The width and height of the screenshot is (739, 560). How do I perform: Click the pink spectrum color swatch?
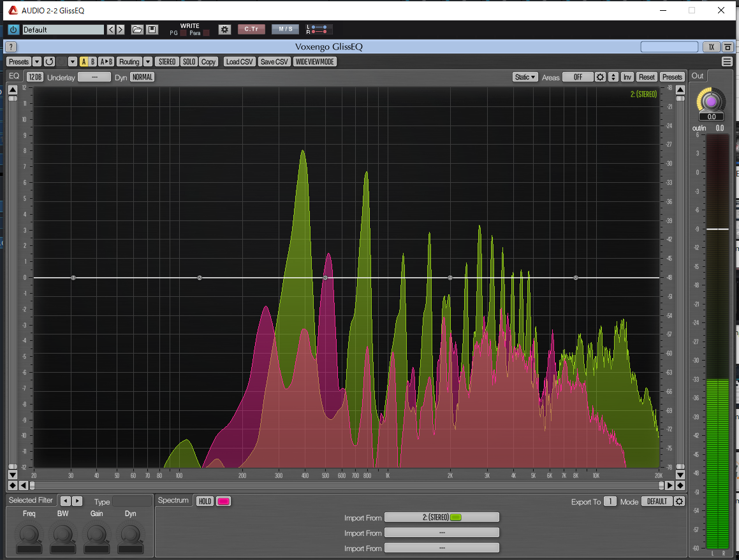click(x=223, y=501)
